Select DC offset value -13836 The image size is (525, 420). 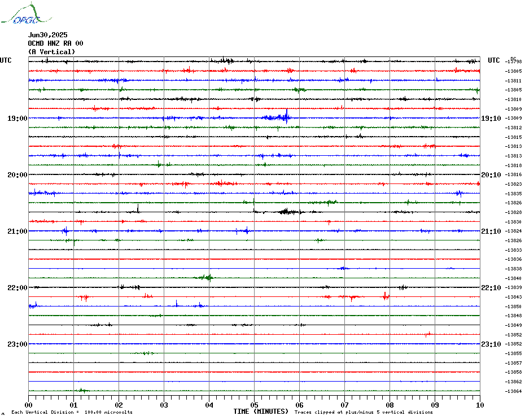514,259
